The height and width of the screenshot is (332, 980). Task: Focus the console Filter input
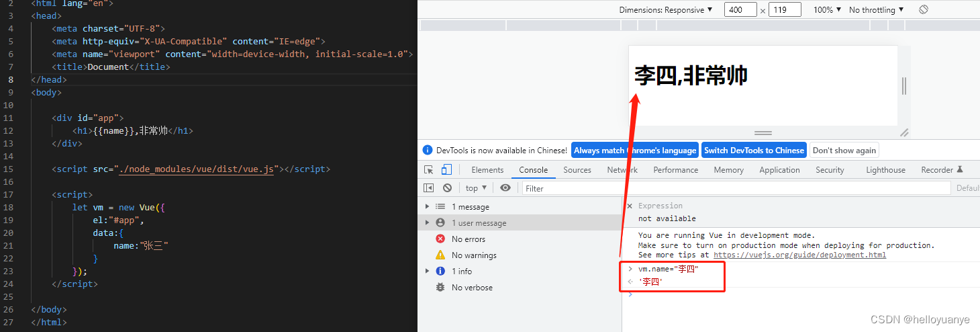point(736,188)
